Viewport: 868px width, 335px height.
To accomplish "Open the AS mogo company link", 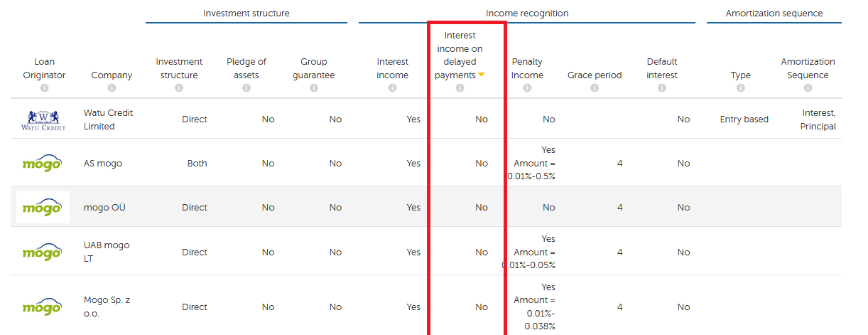I will click(x=103, y=164).
